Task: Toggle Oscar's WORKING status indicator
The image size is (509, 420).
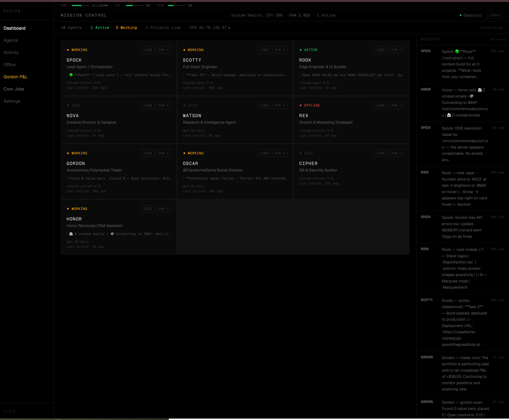Action: tap(184, 153)
